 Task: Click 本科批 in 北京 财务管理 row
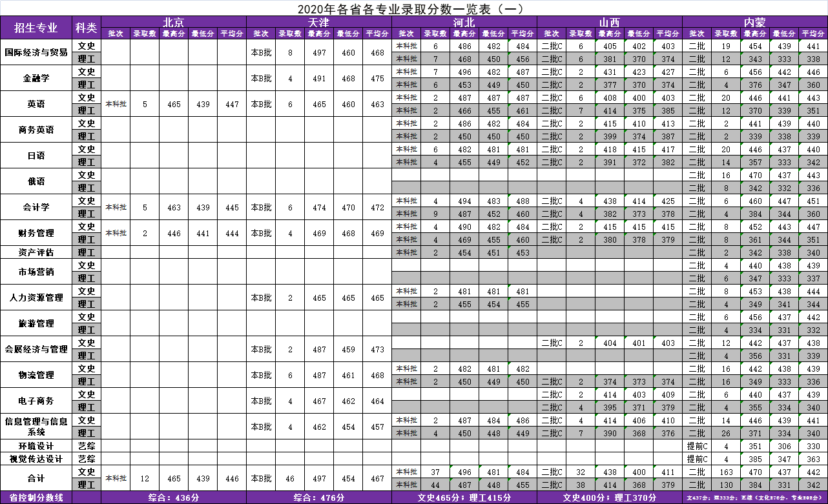(x=116, y=233)
